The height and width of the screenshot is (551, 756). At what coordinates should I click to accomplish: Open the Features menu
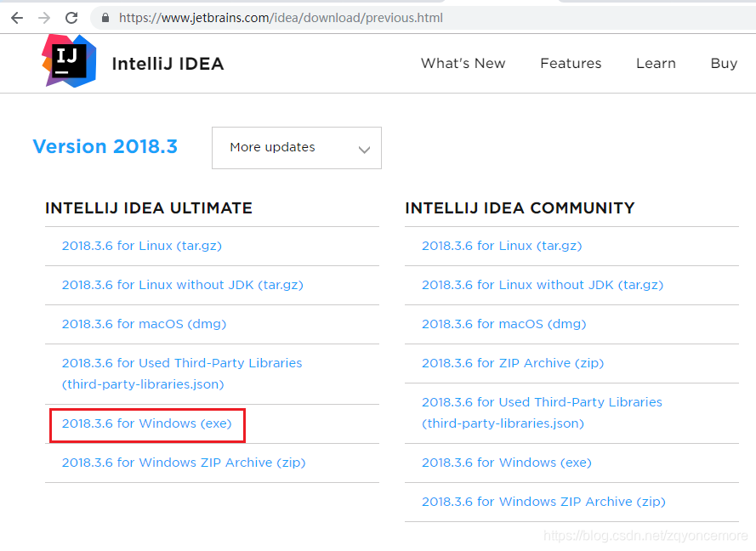tap(571, 63)
